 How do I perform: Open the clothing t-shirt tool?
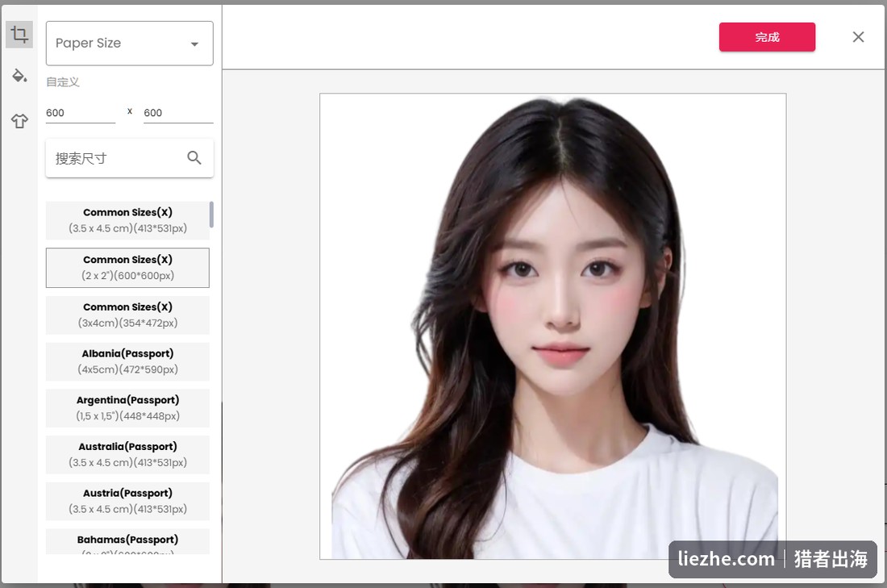[19, 120]
